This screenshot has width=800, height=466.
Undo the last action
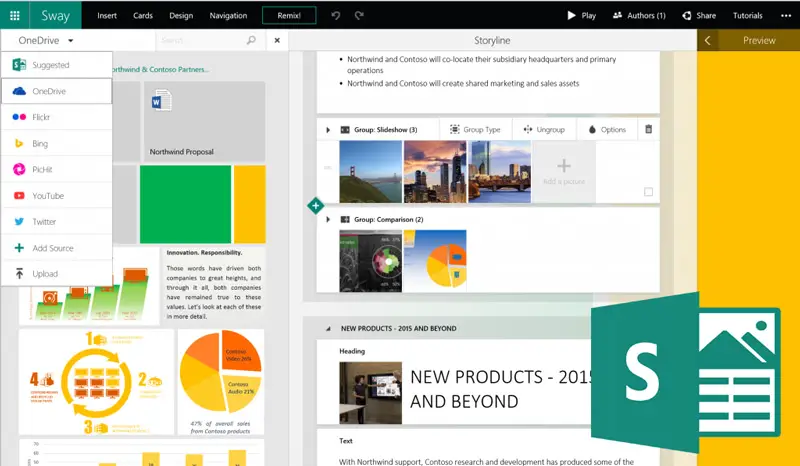[x=336, y=15]
